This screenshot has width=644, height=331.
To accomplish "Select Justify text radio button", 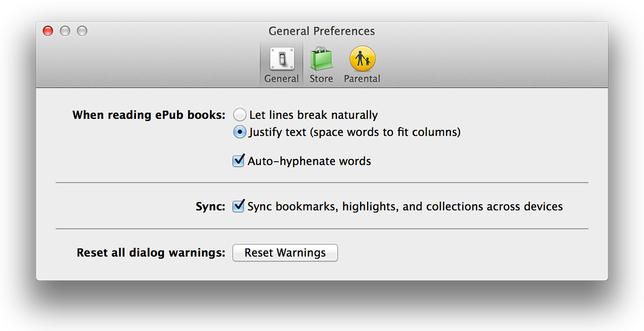I will pyautogui.click(x=240, y=132).
